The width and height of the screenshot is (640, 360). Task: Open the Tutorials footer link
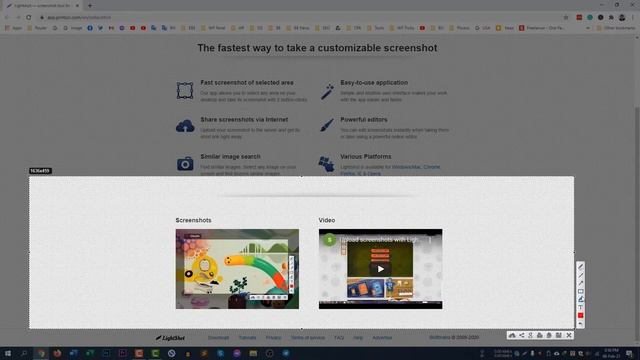click(247, 338)
